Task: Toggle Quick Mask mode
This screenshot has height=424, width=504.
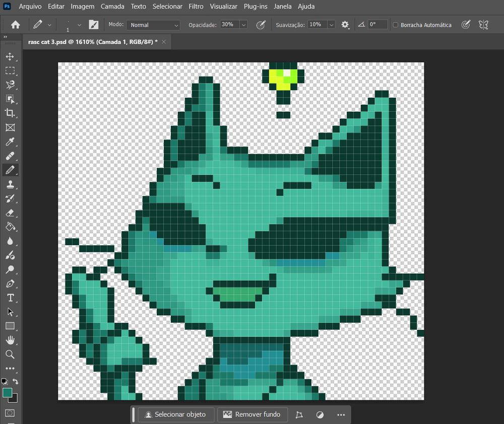Action: (x=10, y=413)
